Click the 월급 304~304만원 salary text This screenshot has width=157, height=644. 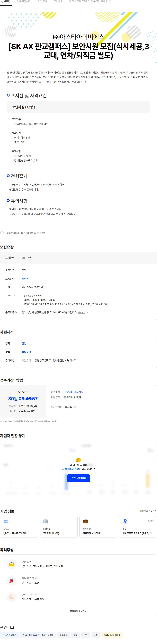point(32,287)
